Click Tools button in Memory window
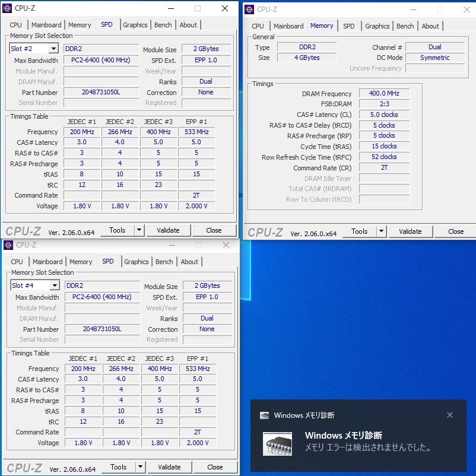 click(360, 231)
